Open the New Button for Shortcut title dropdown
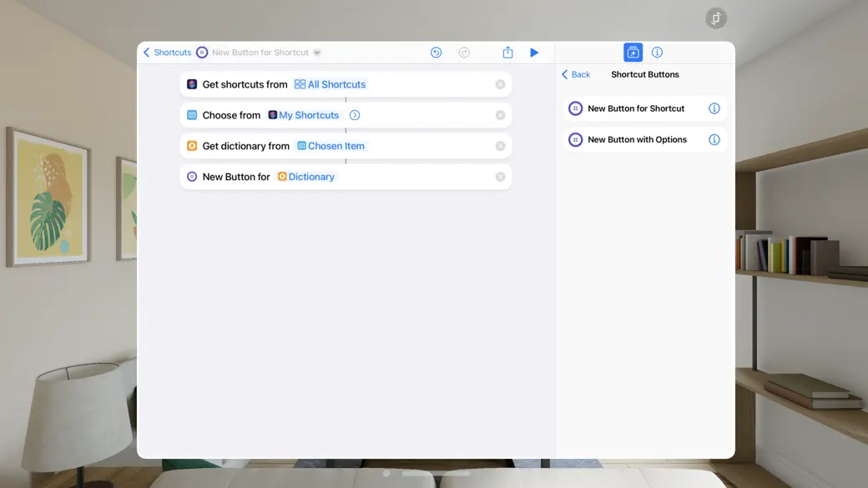 (x=316, y=52)
